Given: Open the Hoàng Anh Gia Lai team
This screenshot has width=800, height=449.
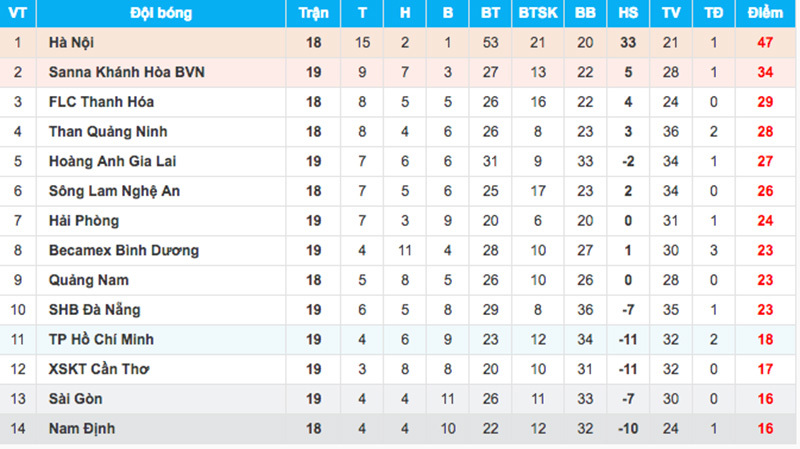Looking at the screenshot, I should 113,161.
